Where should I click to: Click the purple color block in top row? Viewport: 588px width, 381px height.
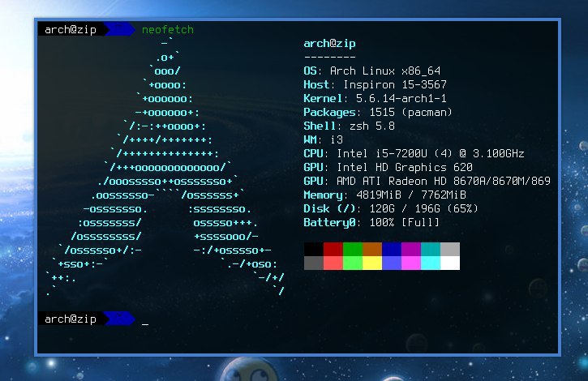tap(411, 250)
